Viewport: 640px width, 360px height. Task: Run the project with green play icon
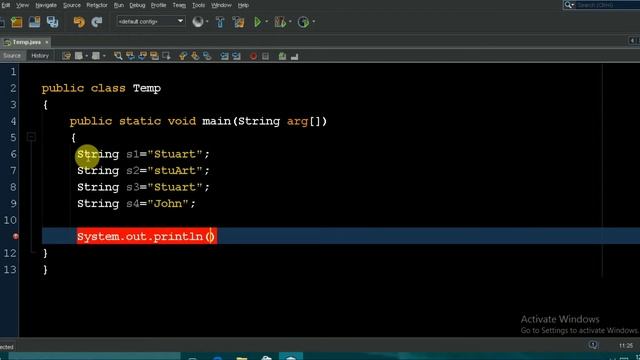(258, 22)
